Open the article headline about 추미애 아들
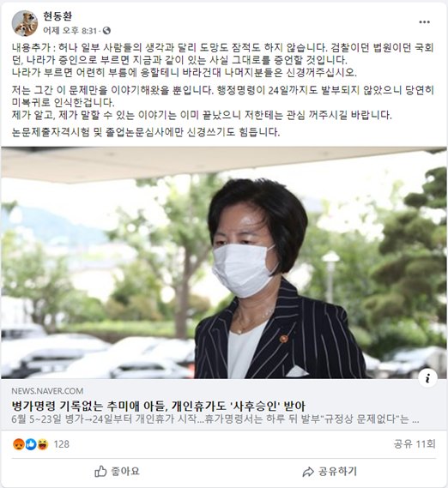The image size is (448, 488). tap(158, 406)
